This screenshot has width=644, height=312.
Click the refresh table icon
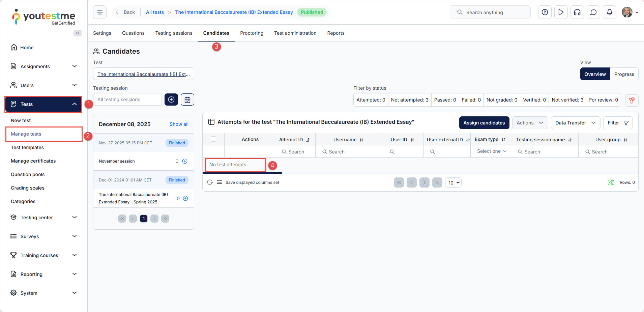(x=210, y=182)
